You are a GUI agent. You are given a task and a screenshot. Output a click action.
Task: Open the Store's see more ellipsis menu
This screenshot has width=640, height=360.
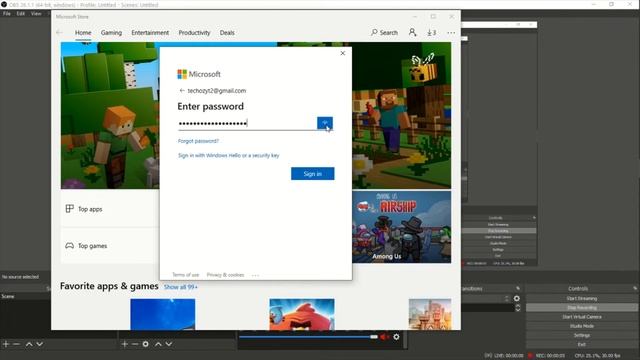[x=451, y=33]
